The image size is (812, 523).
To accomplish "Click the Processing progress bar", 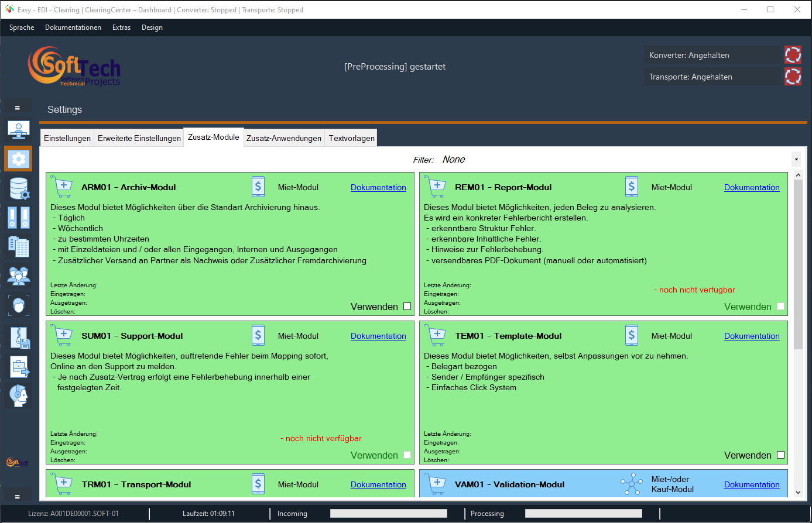I will pyautogui.click(x=584, y=513).
